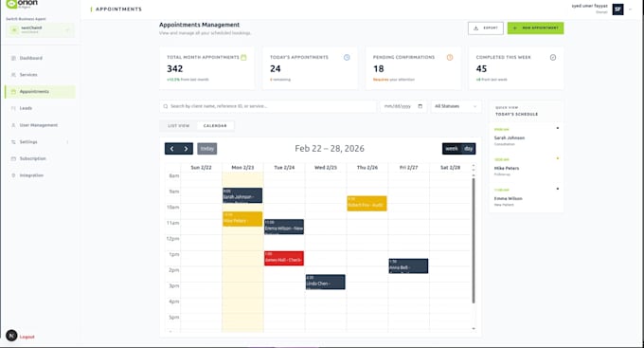This screenshot has width=644, height=348.
Task: Open the All Statuses dropdown
Action: [x=456, y=106]
